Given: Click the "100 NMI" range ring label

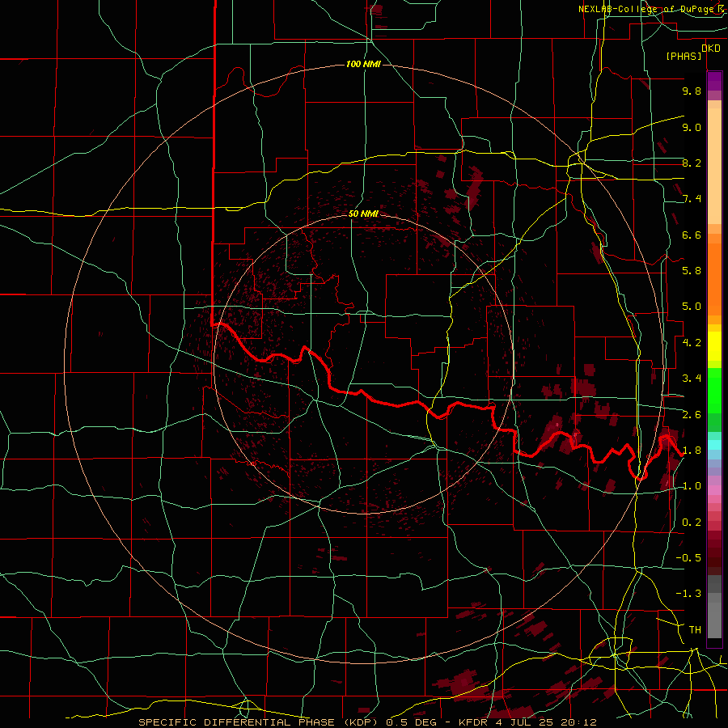Looking at the screenshot, I should pos(363,64).
